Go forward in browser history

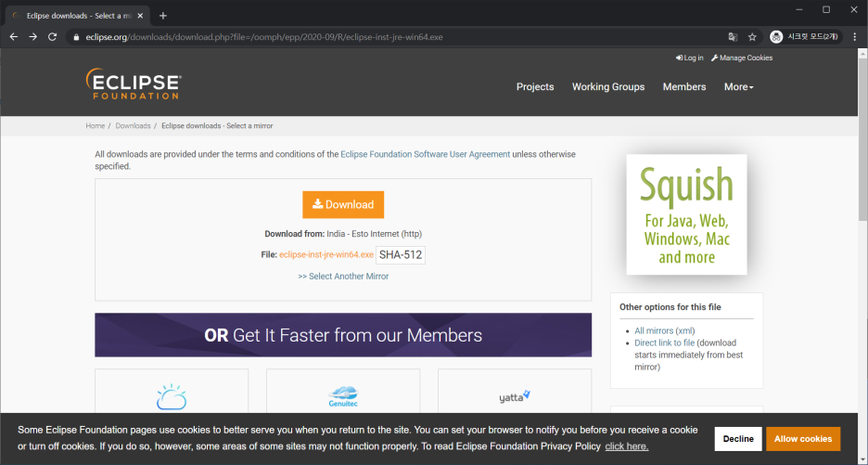click(x=33, y=36)
